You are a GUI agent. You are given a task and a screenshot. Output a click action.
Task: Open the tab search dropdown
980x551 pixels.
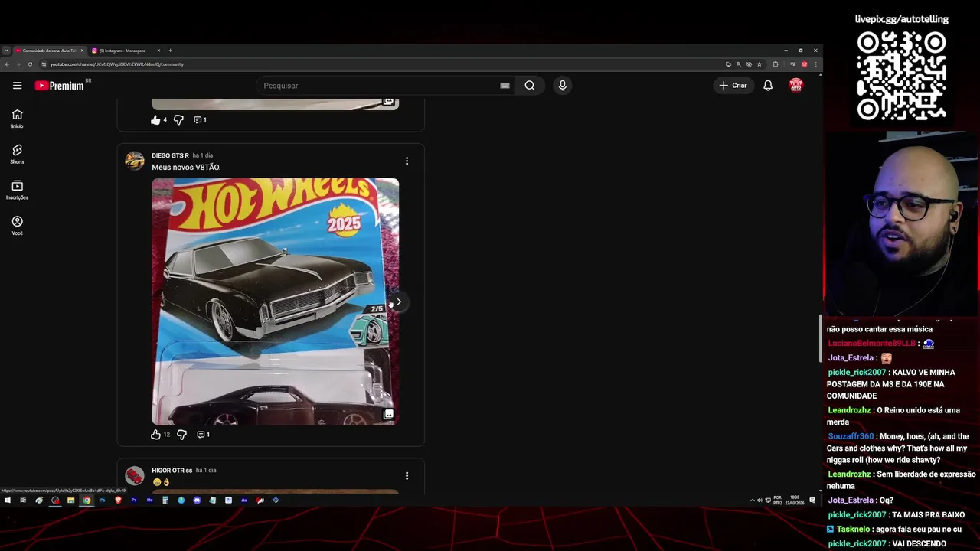pyautogui.click(x=6, y=51)
